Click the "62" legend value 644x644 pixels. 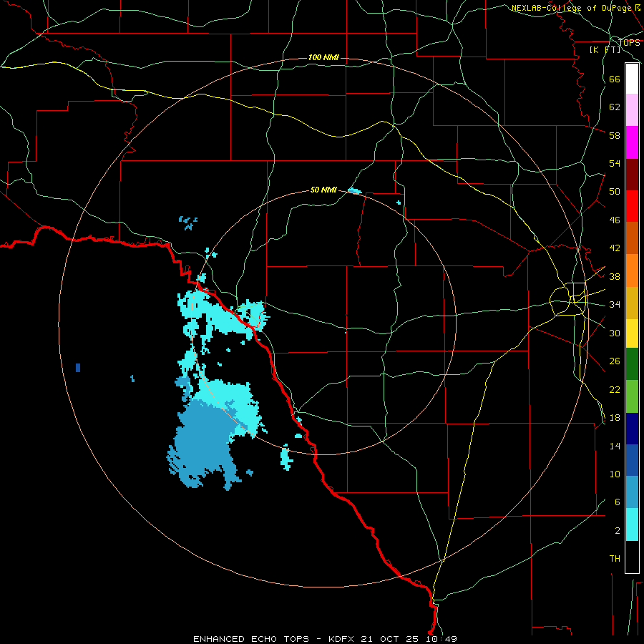pyautogui.click(x=615, y=107)
